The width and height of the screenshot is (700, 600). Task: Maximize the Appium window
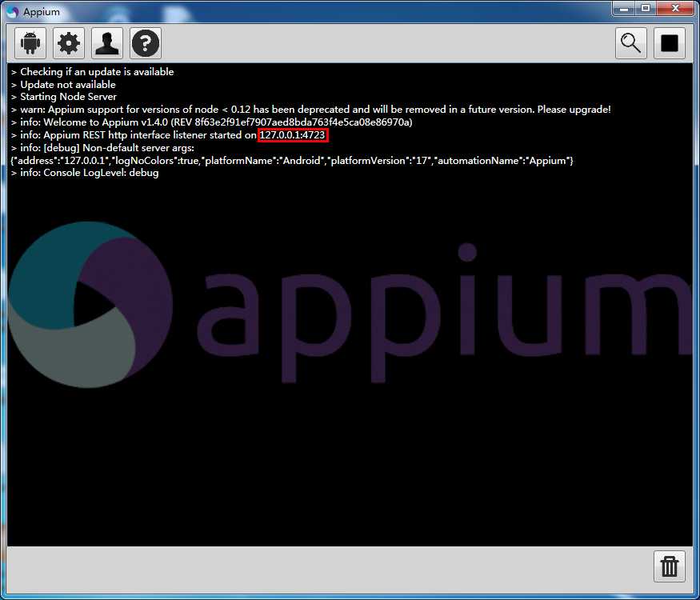tap(646, 9)
